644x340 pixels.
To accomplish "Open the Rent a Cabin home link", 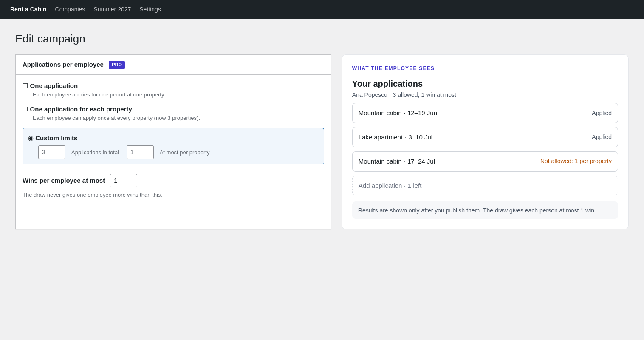I will (x=28, y=9).
